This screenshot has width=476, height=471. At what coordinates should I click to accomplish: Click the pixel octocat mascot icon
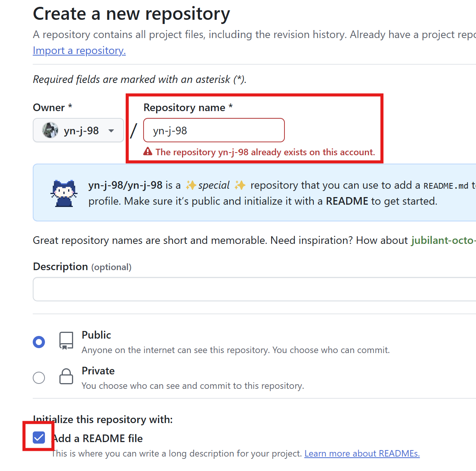click(x=64, y=193)
